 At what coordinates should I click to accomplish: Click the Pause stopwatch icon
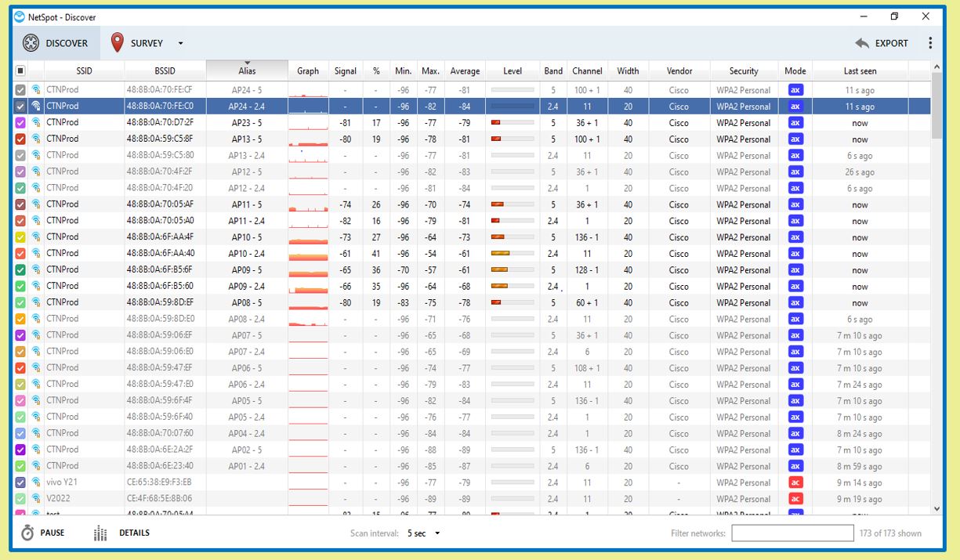coord(27,533)
